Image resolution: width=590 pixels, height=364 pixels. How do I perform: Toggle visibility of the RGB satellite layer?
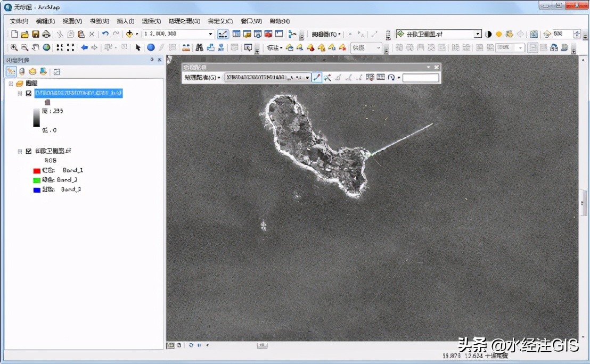29,151
